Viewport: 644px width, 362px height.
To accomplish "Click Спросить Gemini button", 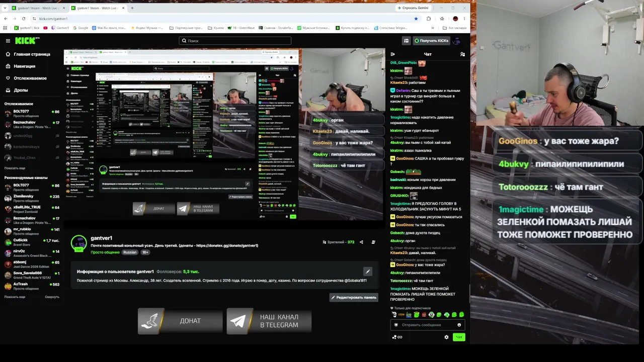I will (414, 8).
